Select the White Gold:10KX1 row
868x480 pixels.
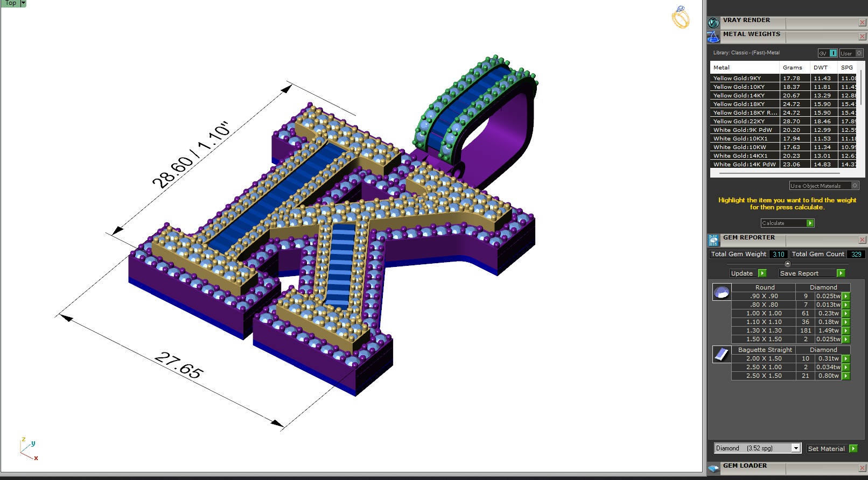coord(785,138)
